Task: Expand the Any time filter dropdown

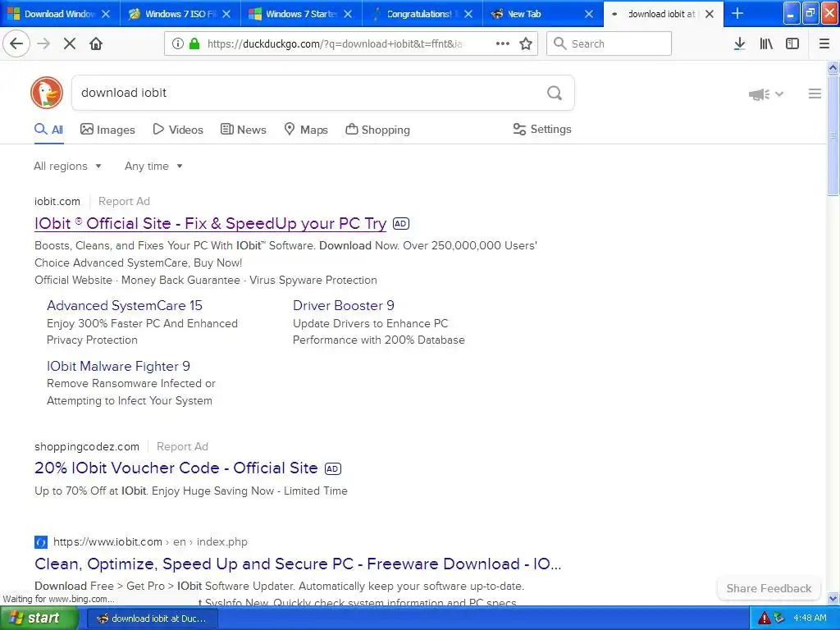Action: [x=153, y=166]
